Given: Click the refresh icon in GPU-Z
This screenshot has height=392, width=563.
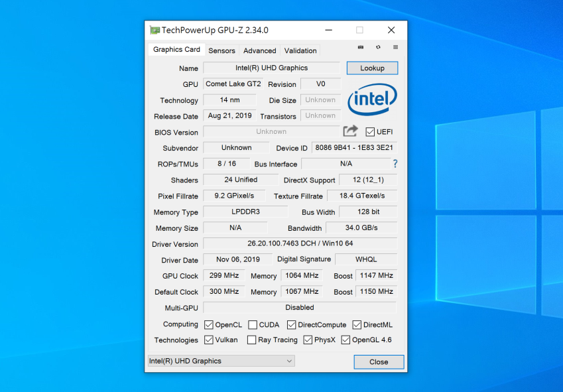Looking at the screenshot, I should pyautogui.click(x=378, y=47).
